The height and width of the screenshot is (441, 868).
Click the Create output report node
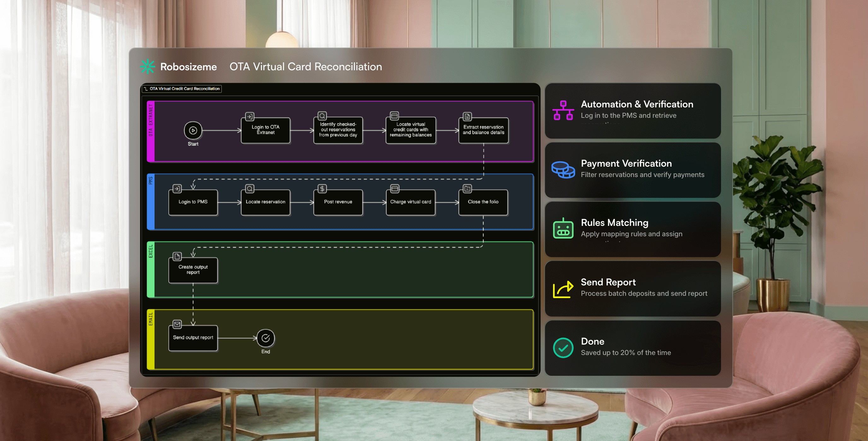coord(193,270)
